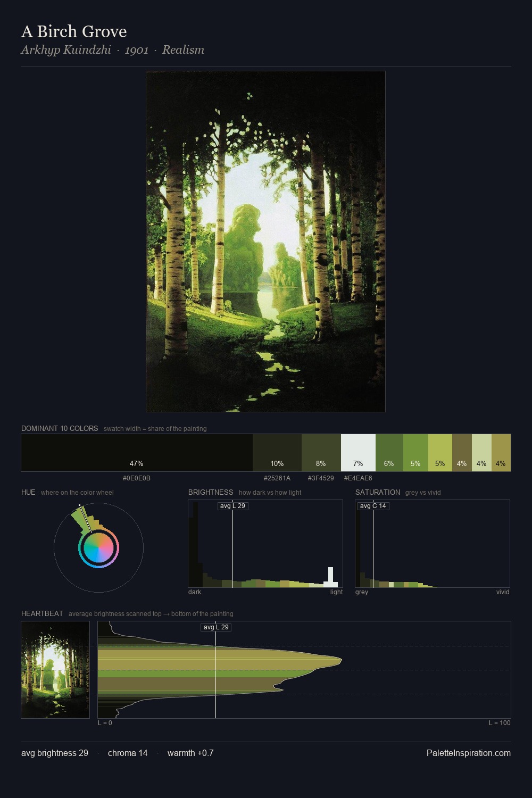Click the 'grey' axis label
Screen dimensions: 532x798
pos(362,592)
